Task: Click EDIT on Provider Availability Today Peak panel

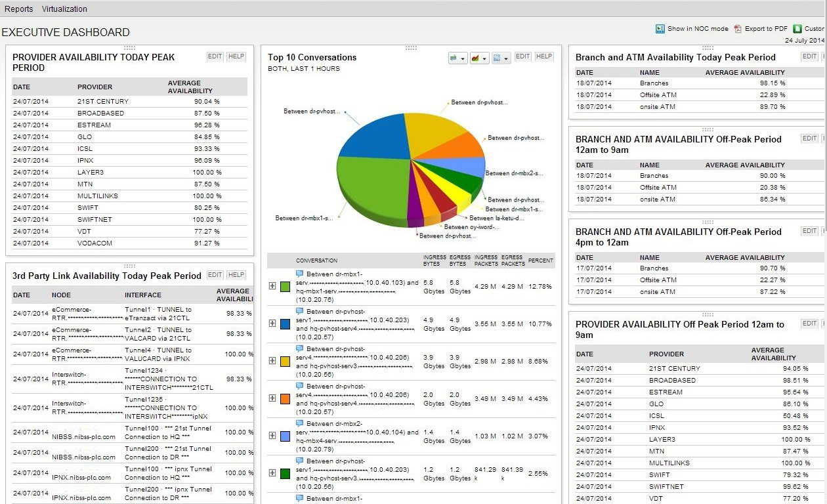Action: (215, 56)
